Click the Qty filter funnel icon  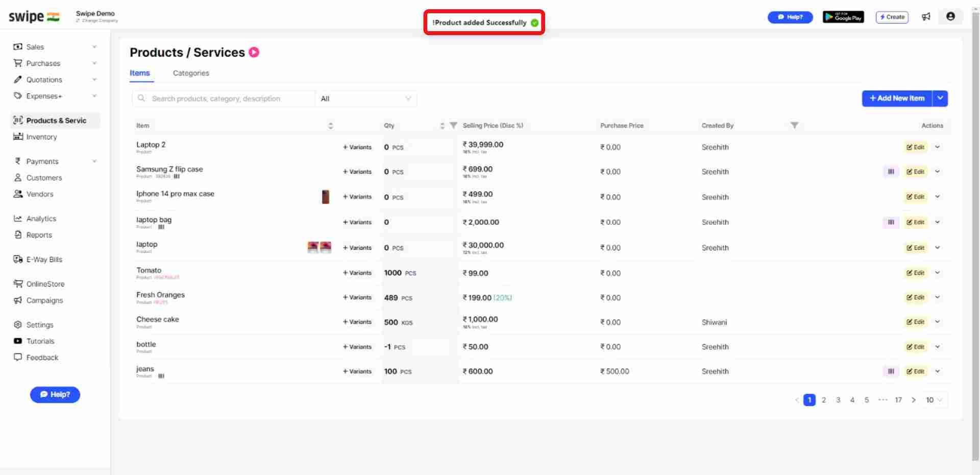(453, 125)
